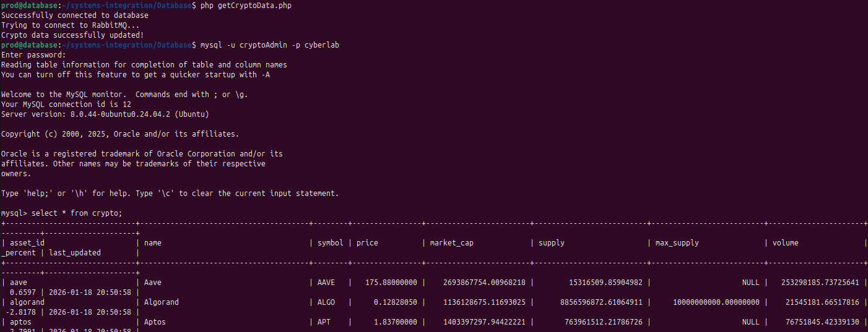Click the 'php getCryptoData.php' command text
Screen dimensions: 868x332
tap(246, 6)
